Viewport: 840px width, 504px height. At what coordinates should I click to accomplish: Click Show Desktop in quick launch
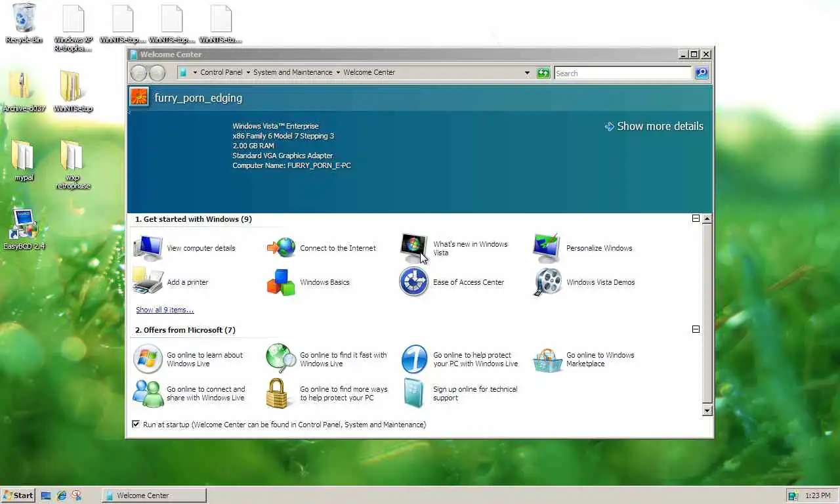46,495
